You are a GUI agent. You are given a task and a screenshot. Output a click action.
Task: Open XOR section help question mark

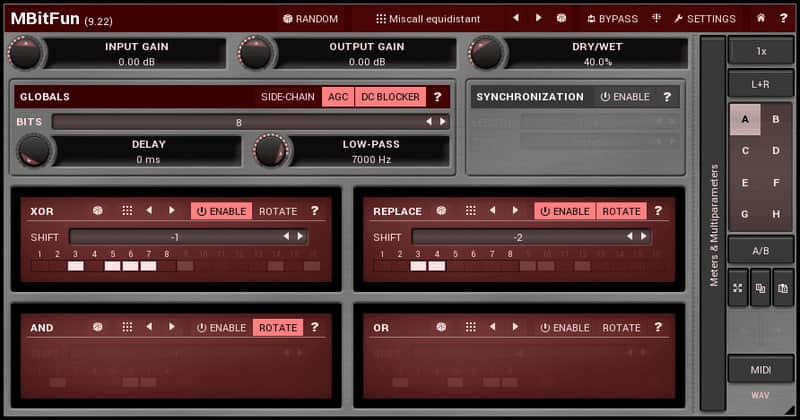tap(315, 211)
